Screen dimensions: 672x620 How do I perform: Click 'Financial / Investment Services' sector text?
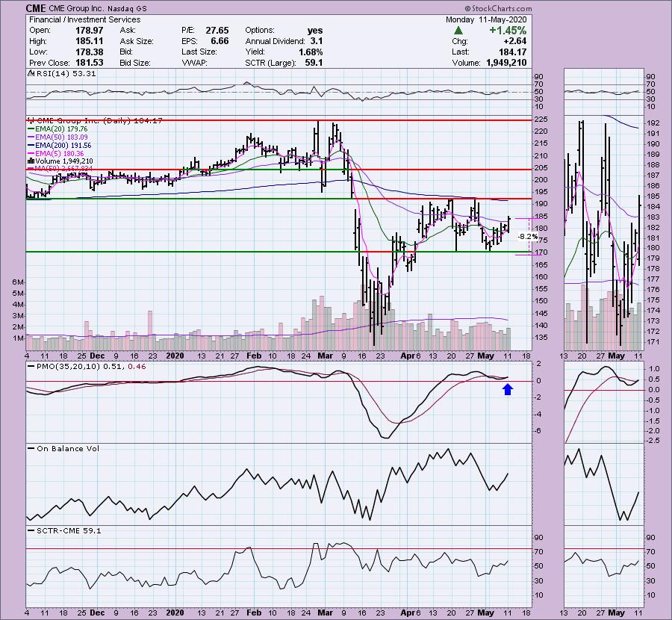click(x=84, y=19)
